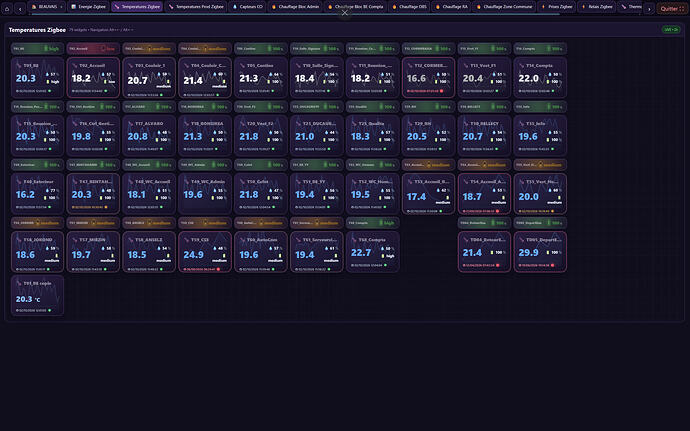Click the 18.3 value on the T25_Qualite card
This screenshot has width=690, height=431.
(360, 136)
